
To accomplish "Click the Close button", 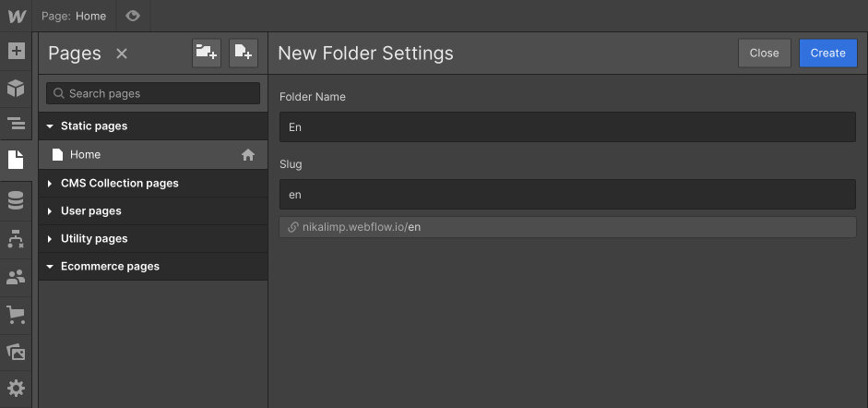I will pyautogui.click(x=764, y=54).
